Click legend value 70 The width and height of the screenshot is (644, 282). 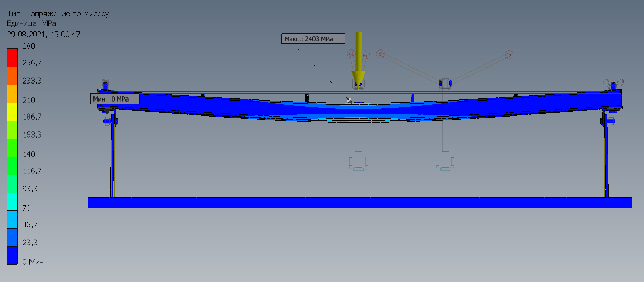[27, 208]
